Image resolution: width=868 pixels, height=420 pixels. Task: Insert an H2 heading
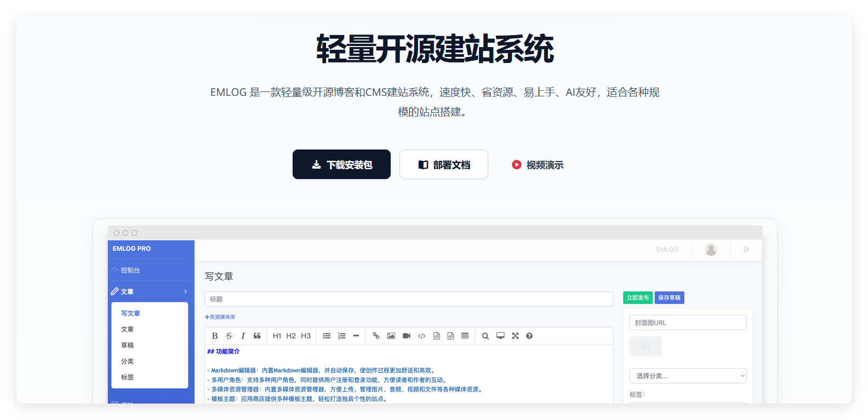click(291, 336)
